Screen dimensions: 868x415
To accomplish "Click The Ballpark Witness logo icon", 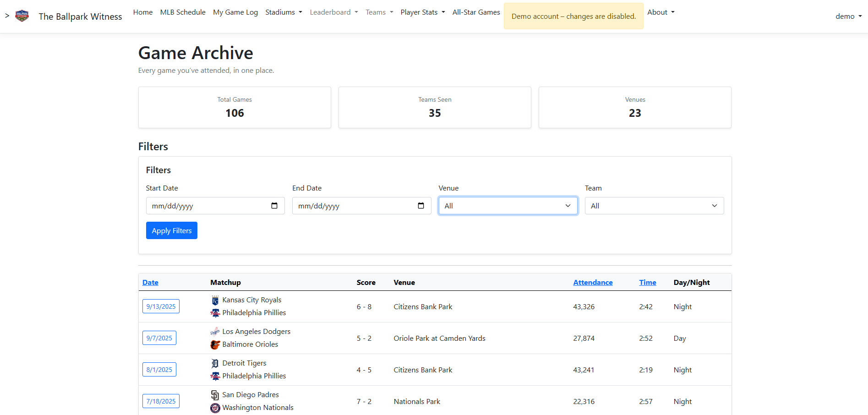I will pos(22,16).
